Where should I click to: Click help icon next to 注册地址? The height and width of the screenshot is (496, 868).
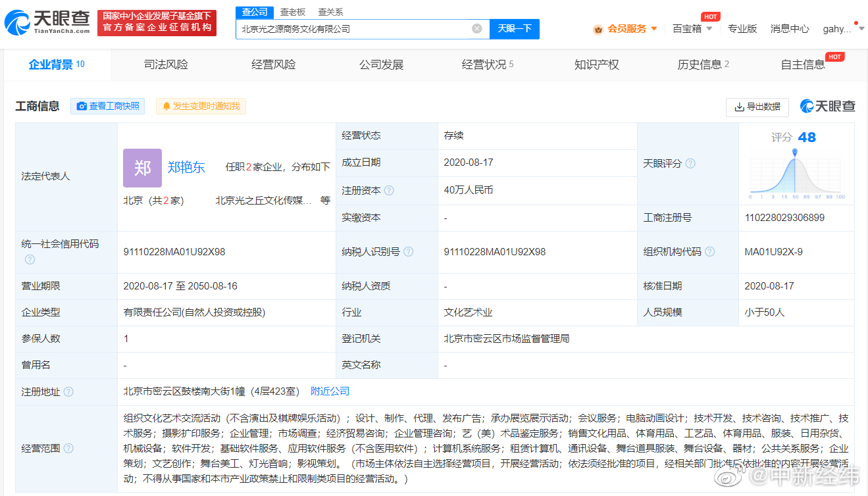pyautogui.click(x=68, y=392)
